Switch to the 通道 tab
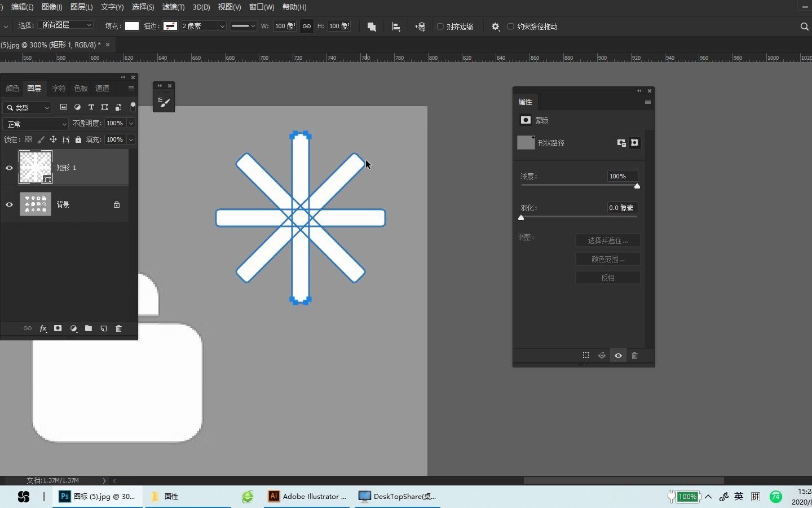The width and height of the screenshot is (812, 508). pos(103,89)
